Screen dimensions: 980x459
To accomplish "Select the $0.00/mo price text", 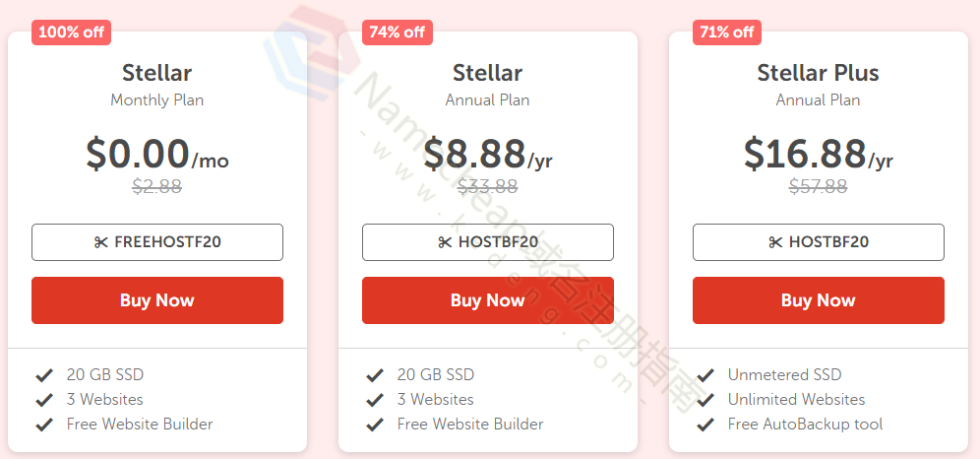I will [x=156, y=155].
